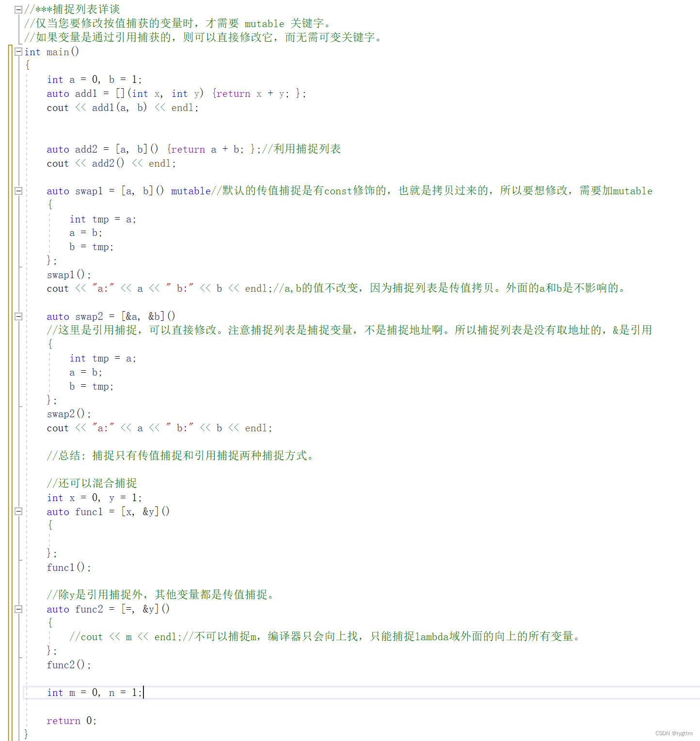Collapse the func1 lambda fold marker
This screenshot has height=741, width=700.
[18, 511]
